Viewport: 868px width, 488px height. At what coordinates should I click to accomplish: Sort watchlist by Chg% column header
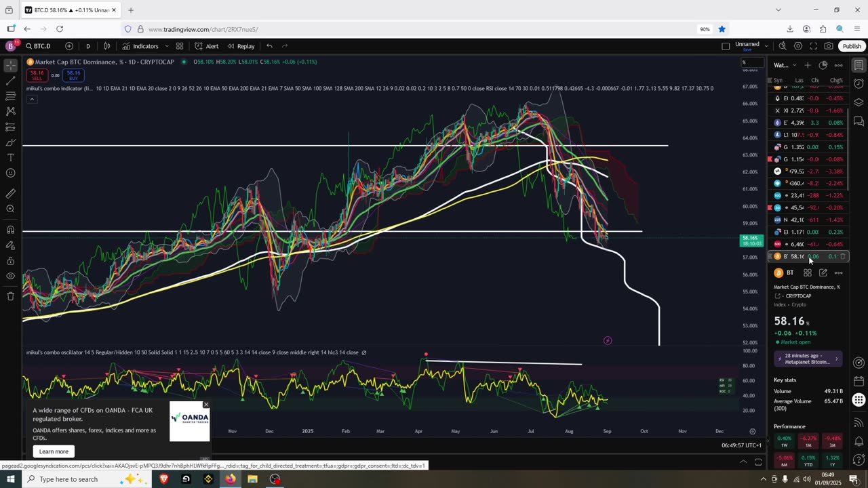[x=836, y=80]
